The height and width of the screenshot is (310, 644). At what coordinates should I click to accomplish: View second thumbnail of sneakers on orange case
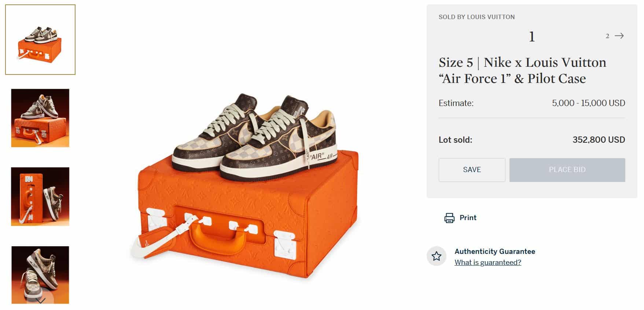pyautogui.click(x=40, y=118)
